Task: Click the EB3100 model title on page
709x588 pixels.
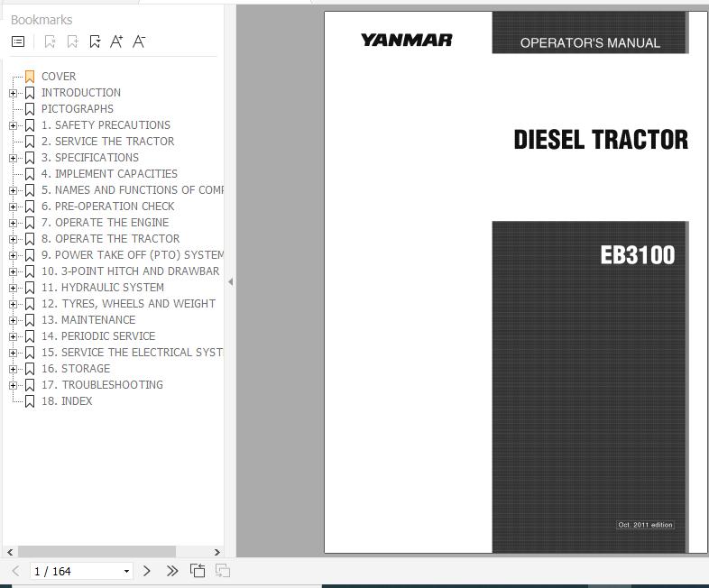Action: point(638,255)
